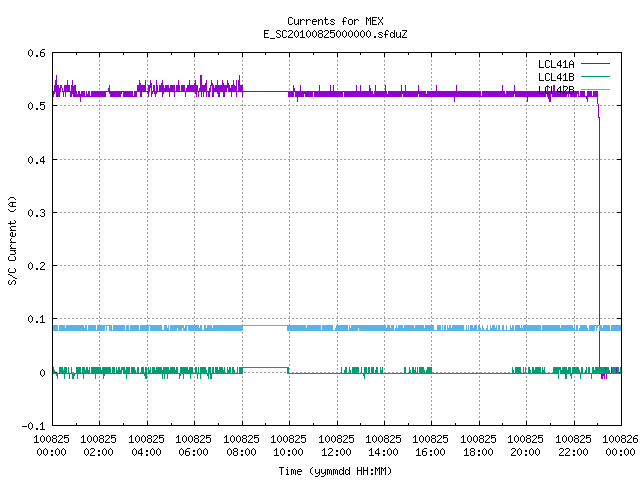Click the 100825 02:00 x-axis tick label
Viewport: 640px width, 480px height.
(x=98, y=446)
